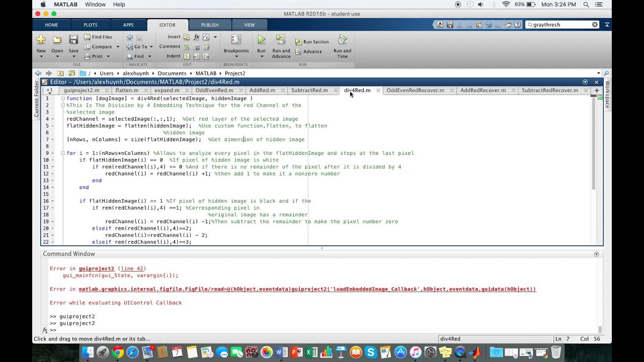Screen dimensions: 644x362
Task: Click the Run Section button
Action: 312,42
